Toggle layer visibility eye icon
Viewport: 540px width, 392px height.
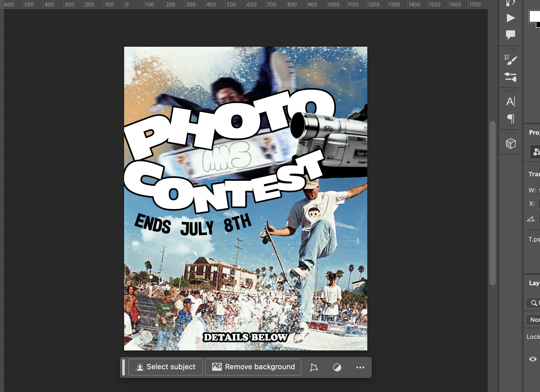[533, 359]
